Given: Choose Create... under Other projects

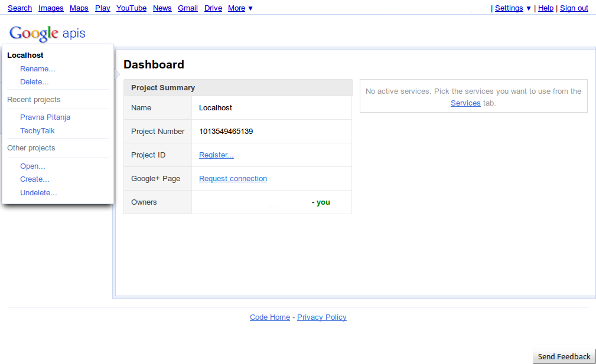Looking at the screenshot, I should (x=35, y=179).
